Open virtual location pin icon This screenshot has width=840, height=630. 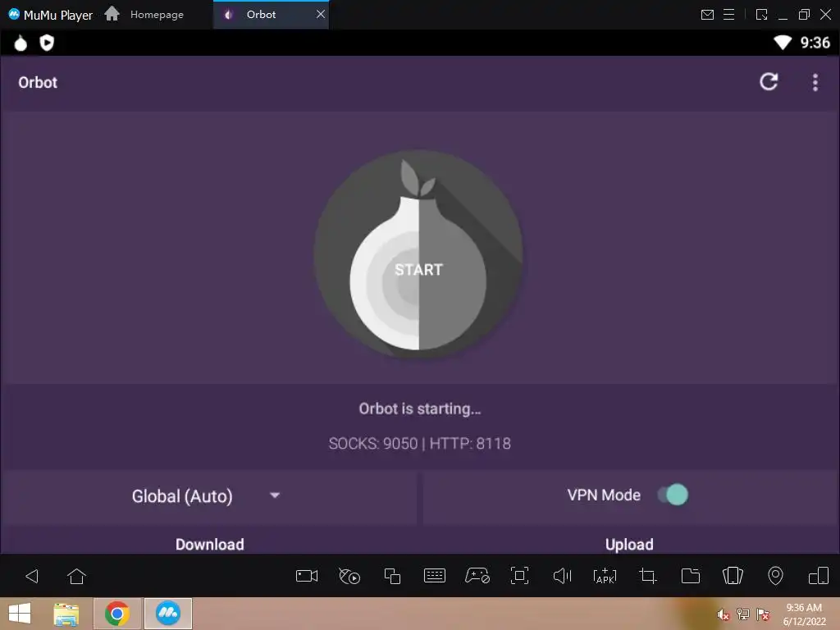click(x=775, y=576)
